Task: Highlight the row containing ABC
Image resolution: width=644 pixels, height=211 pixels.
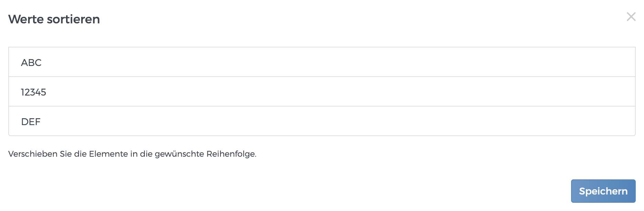Action: [322, 62]
